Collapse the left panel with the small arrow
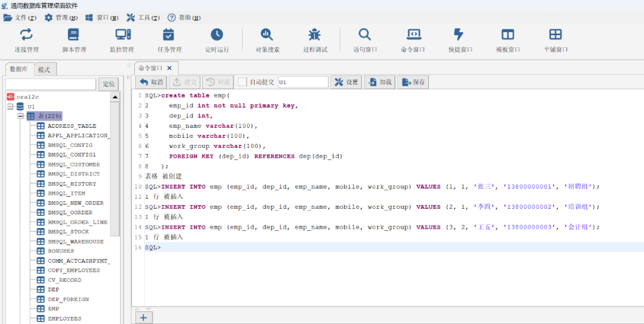This screenshot has height=324, width=644. click(x=129, y=66)
